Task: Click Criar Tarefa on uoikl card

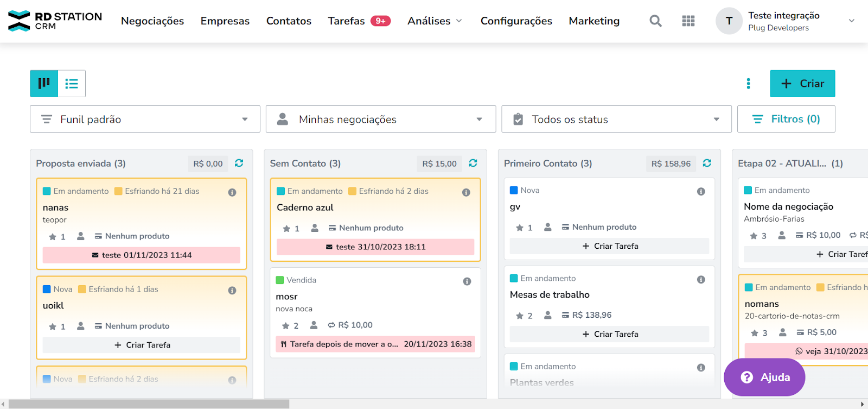Action: [x=142, y=345]
